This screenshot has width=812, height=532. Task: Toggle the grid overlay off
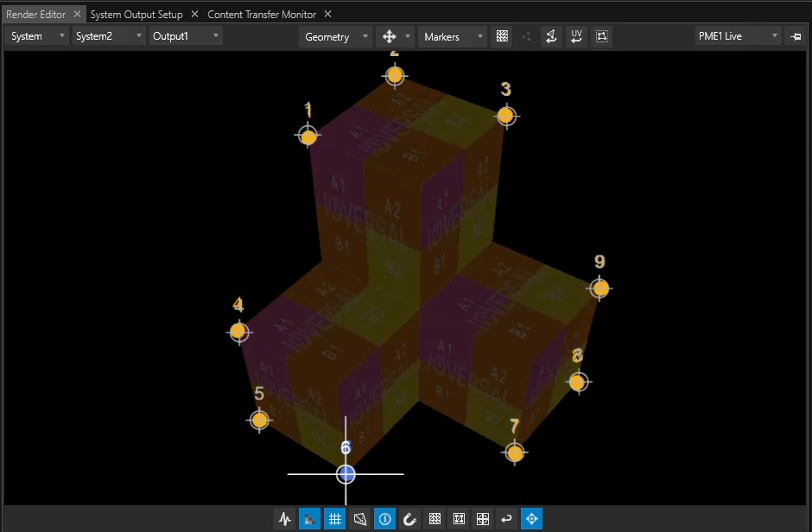coord(333,518)
